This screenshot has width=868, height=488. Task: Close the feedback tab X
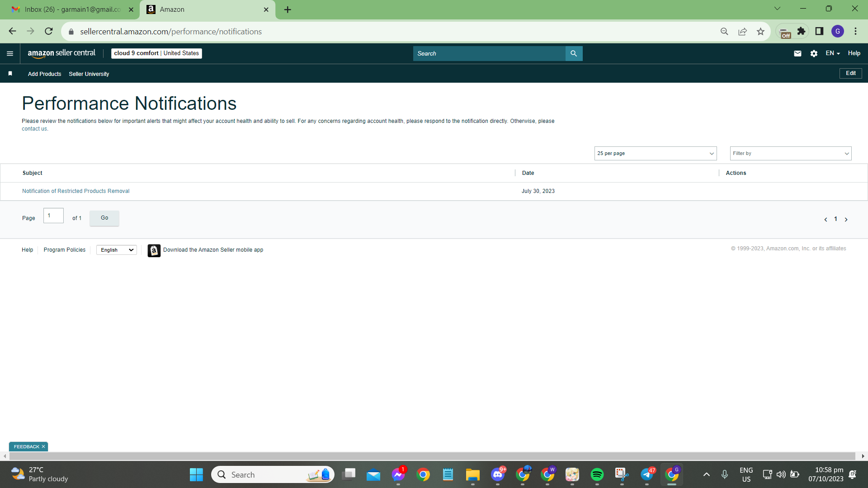point(43,446)
